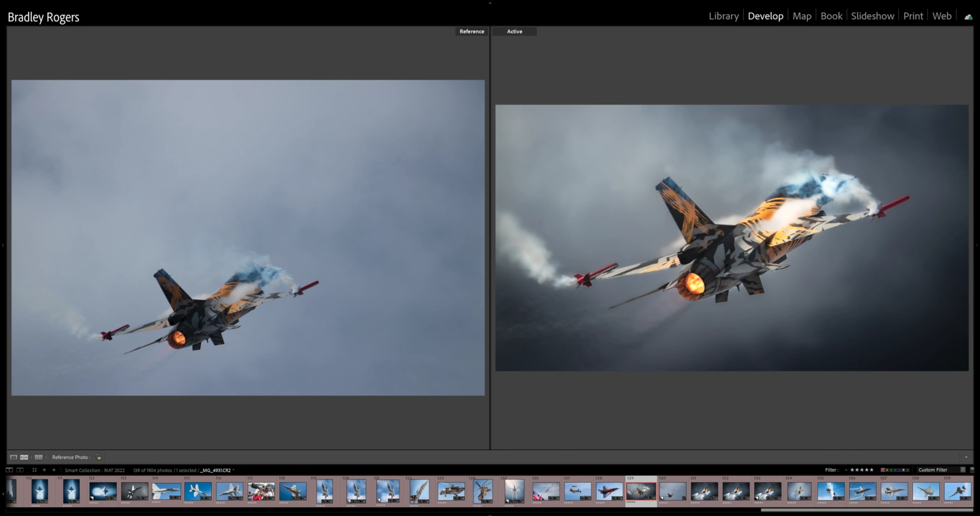The width and height of the screenshot is (980, 516).
Task: Select filmstrip thumbnail 137
Action: pyautogui.click(x=894, y=491)
